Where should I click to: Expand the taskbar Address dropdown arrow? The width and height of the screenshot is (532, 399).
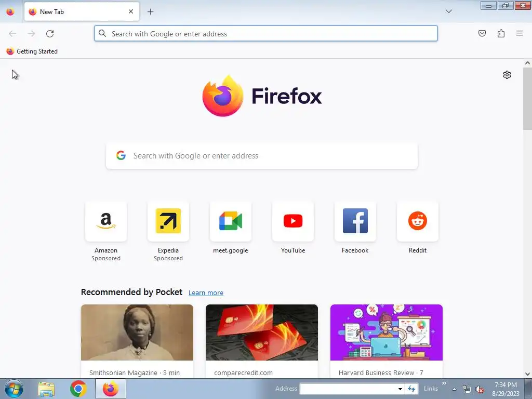400,389
